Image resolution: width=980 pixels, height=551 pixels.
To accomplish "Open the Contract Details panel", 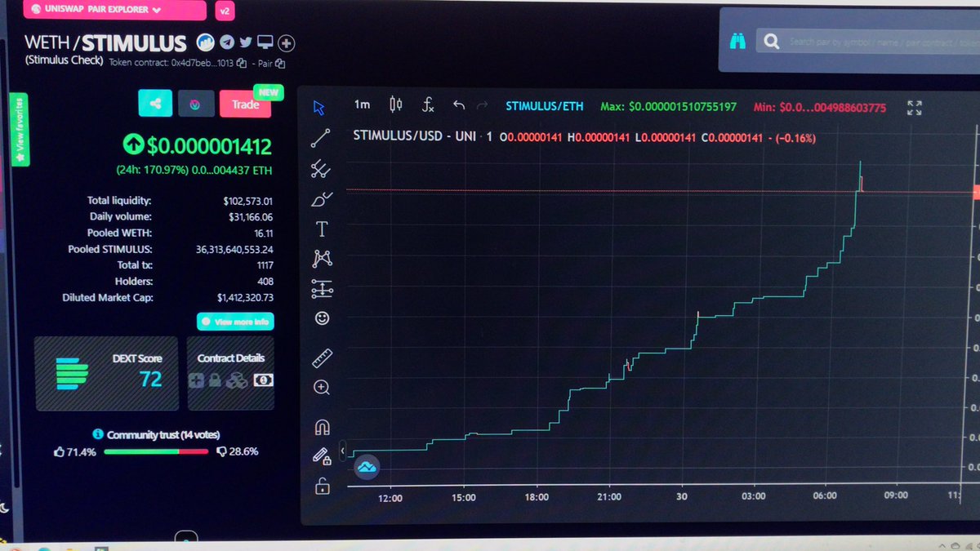I will pyautogui.click(x=231, y=374).
